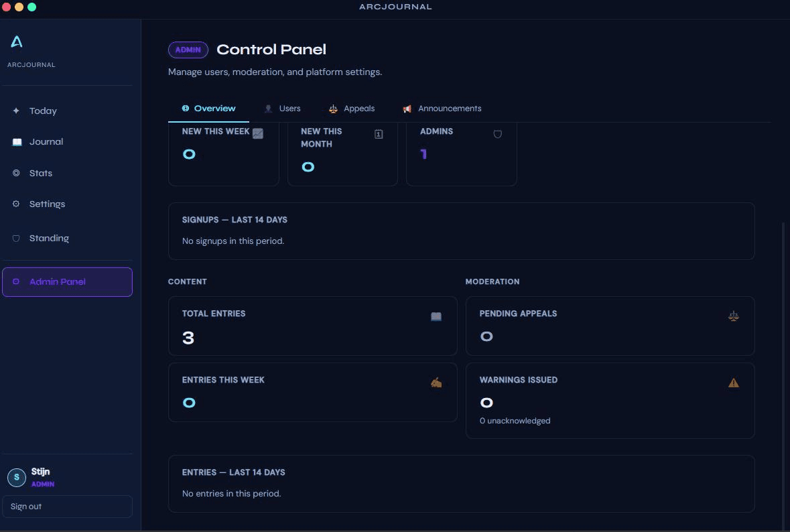Click the writing hand icon in Entries This Week
The height and width of the screenshot is (532, 790).
tap(436, 383)
